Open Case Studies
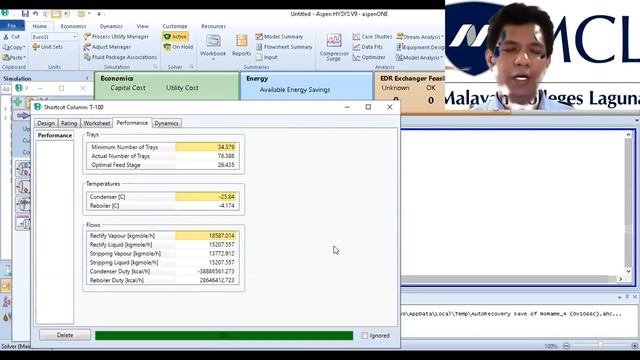 pos(372,37)
